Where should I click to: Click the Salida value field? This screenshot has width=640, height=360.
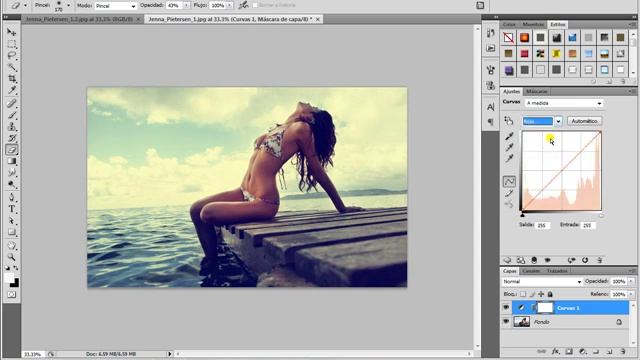coord(542,225)
